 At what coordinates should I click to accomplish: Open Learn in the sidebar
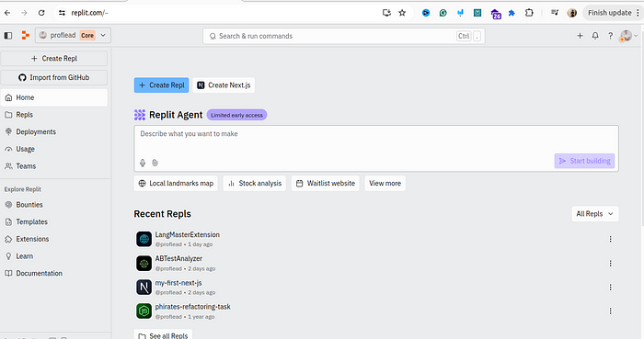(53, 256)
